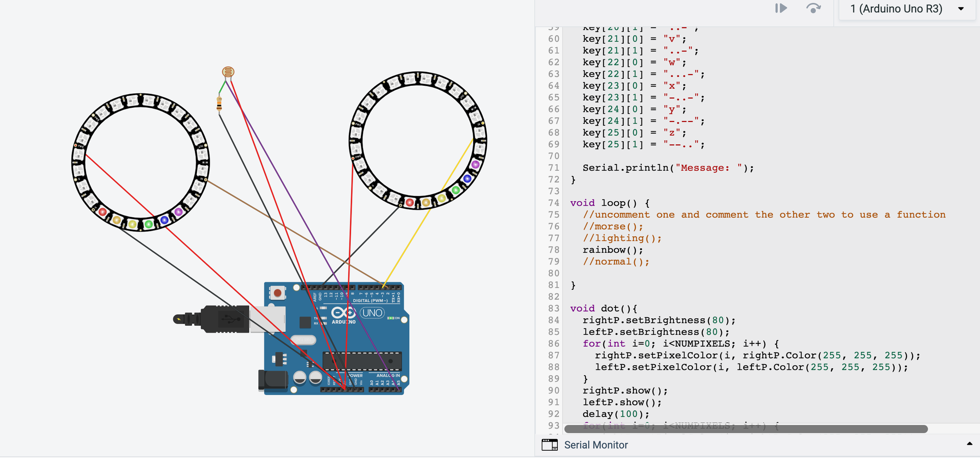Screen dimensions: 980x458
Task: Select the photoresistor component
Action: [x=228, y=72]
